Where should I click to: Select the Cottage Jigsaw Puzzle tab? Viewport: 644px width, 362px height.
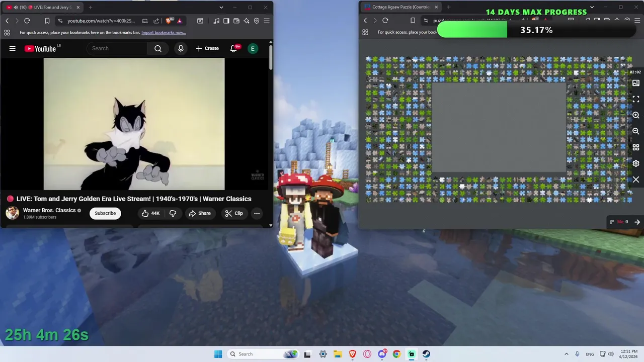(x=400, y=7)
